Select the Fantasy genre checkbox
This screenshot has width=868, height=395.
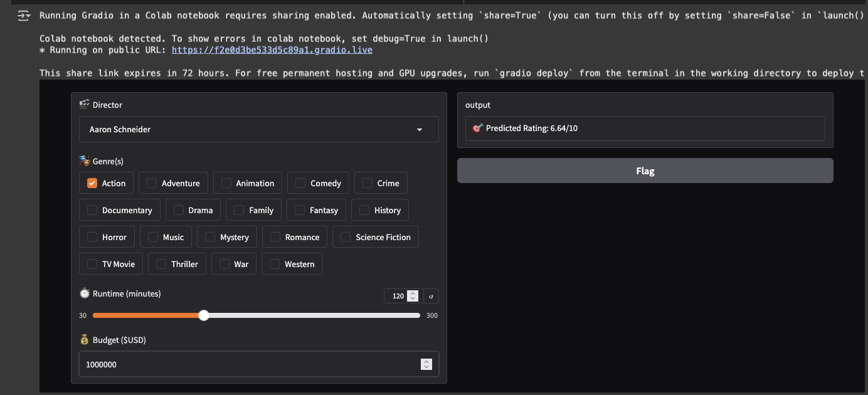click(300, 210)
